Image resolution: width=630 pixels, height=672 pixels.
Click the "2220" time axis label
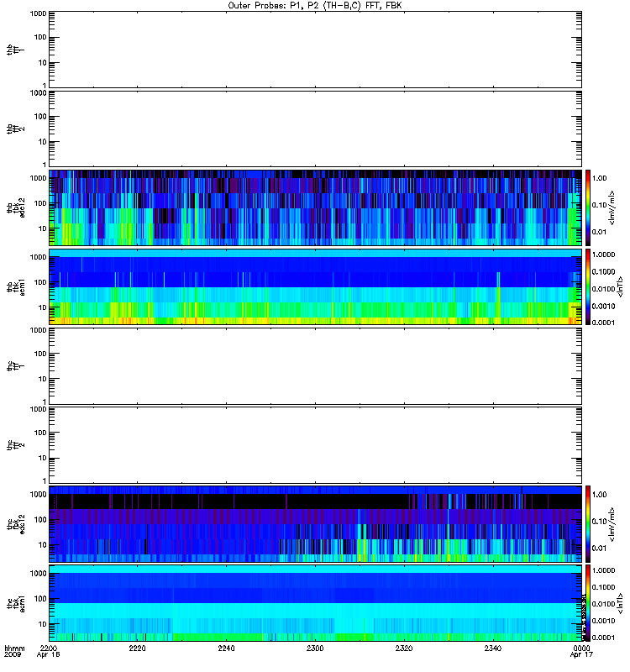(x=137, y=648)
